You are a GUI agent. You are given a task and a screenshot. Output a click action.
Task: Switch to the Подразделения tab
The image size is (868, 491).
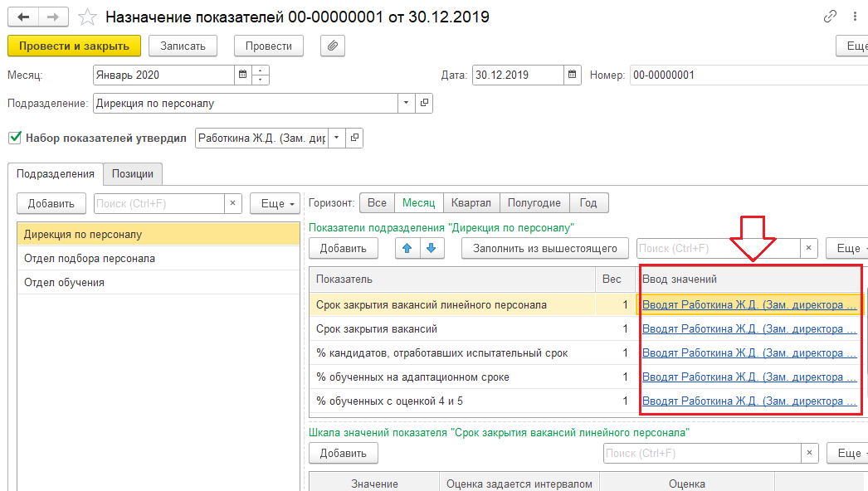point(56,174)
